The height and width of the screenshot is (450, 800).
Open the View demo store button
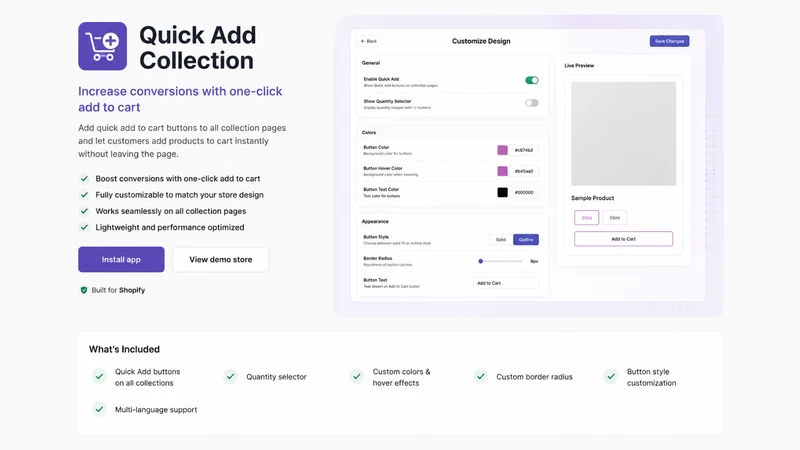pos(221,259)
